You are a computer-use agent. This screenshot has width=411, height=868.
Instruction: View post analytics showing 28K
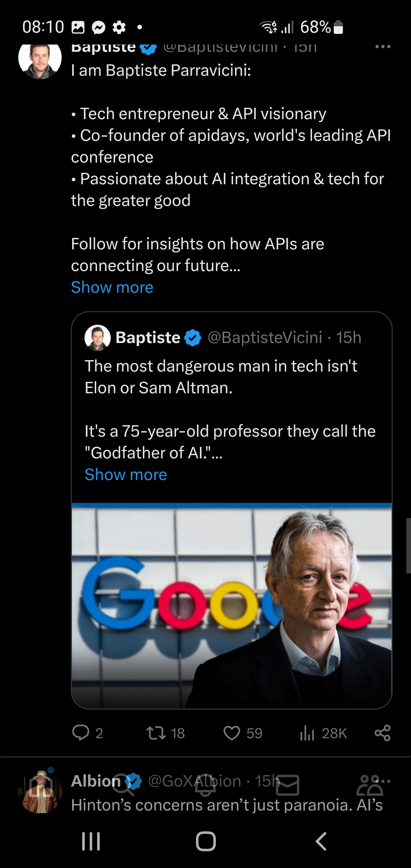pos(307,733)
